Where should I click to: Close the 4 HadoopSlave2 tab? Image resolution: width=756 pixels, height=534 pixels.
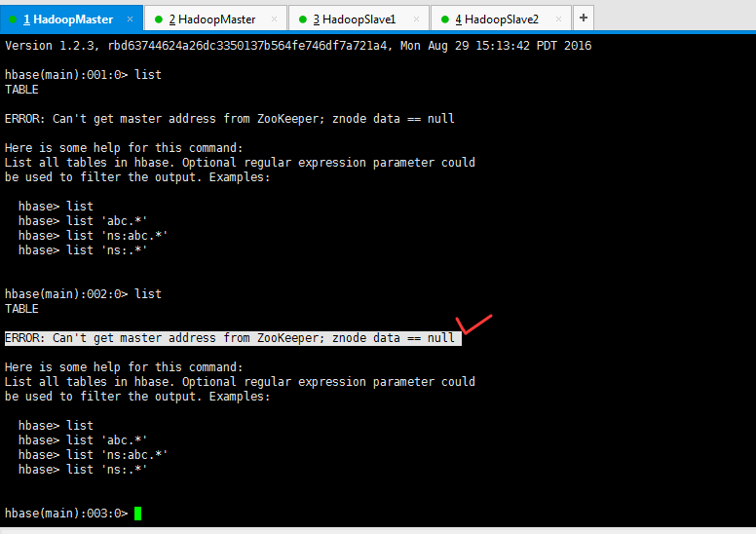[x=558, y=19]
